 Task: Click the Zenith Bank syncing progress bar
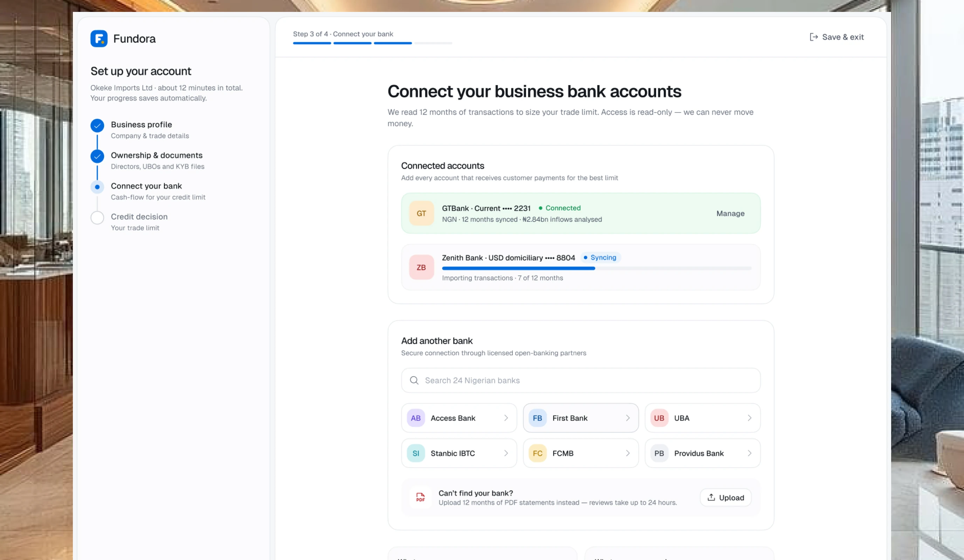pos(597,268)
